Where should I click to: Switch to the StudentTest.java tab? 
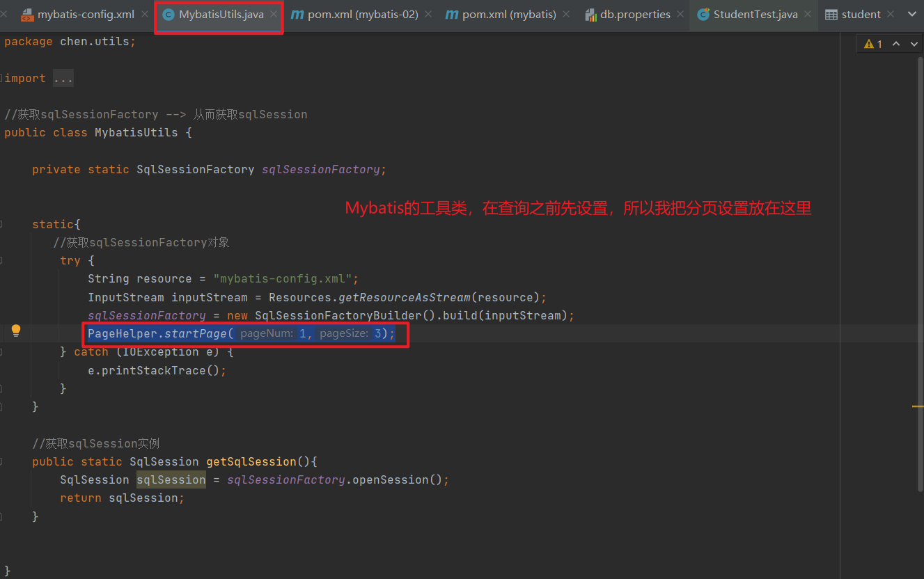pos(754,15)
